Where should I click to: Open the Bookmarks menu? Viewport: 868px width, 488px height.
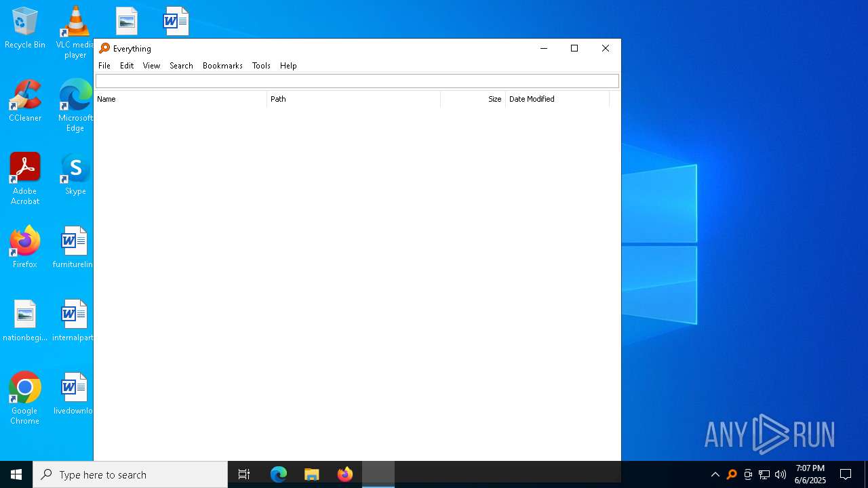click(x=222, y=66)
